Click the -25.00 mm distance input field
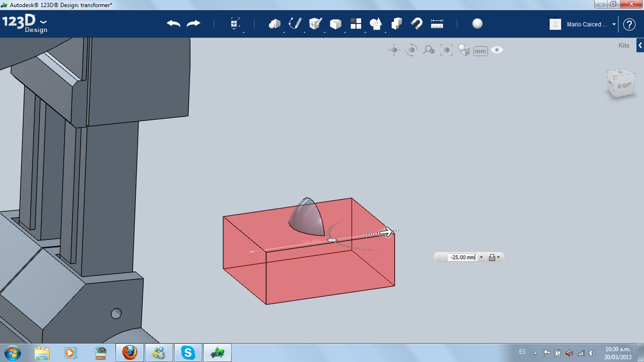644x362 pixels. [462, 257]
